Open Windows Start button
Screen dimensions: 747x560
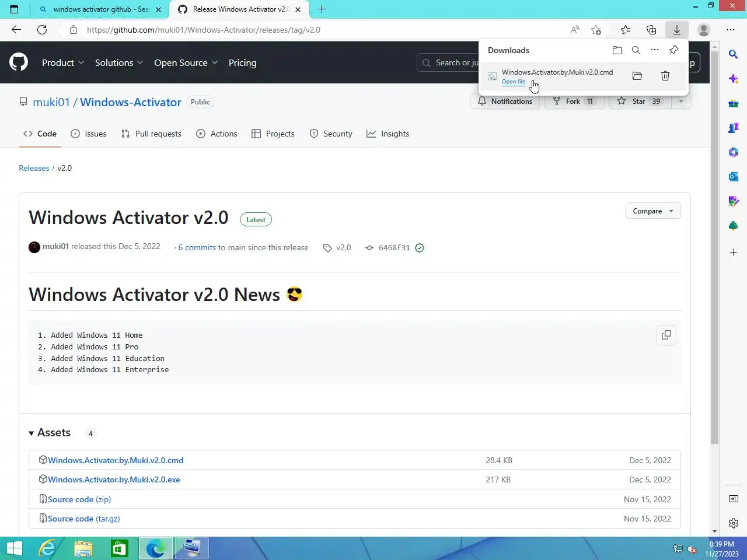point(14,548)
